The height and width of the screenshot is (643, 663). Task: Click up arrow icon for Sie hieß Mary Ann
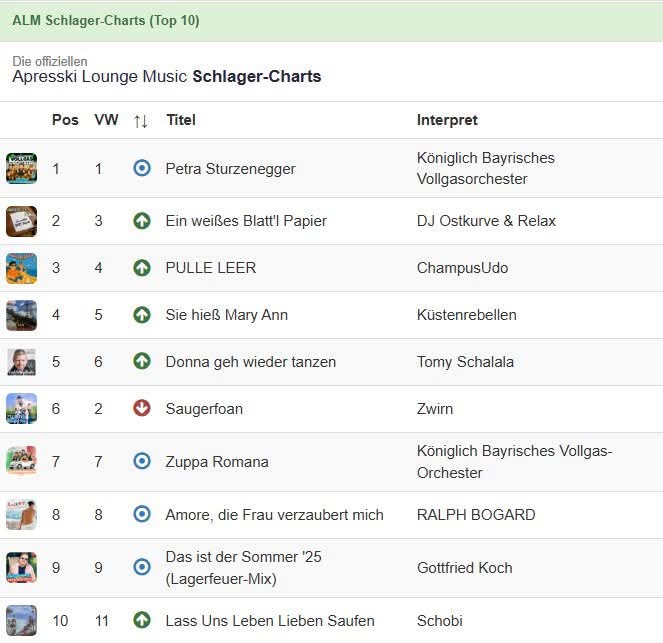point(142,315)
